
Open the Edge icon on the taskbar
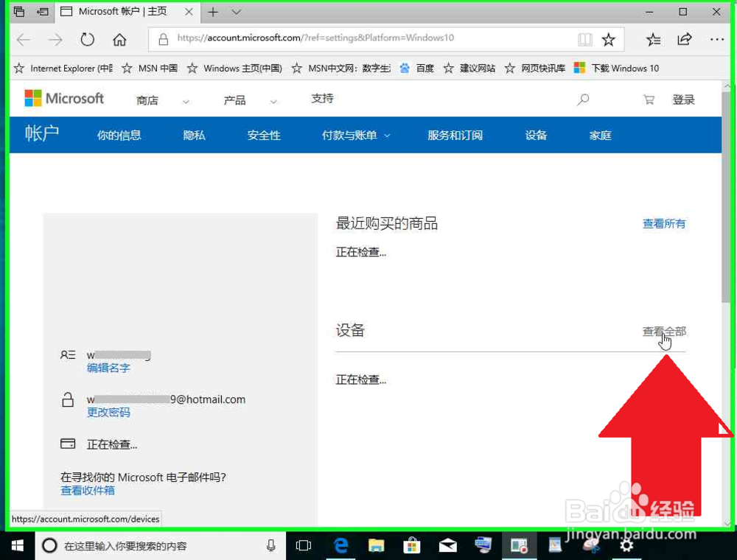(340, 545)
